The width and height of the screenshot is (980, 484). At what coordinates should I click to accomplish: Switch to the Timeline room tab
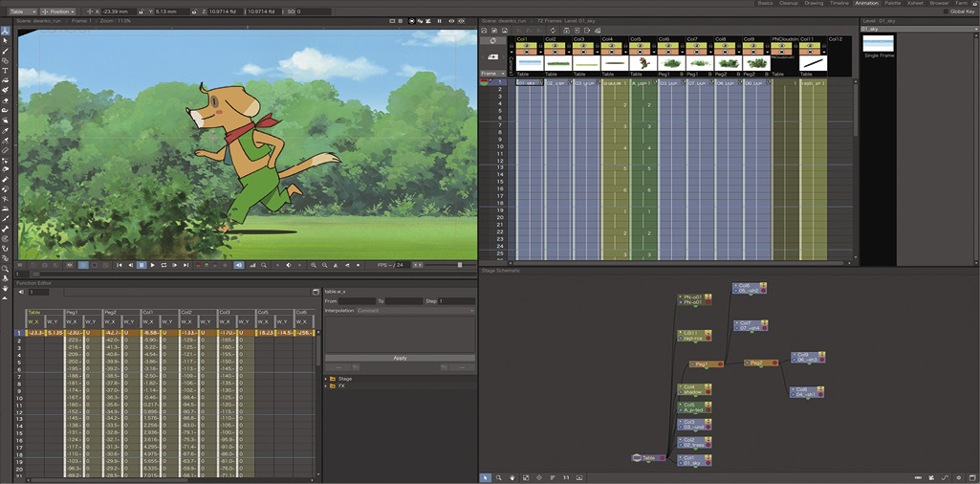[839, 3]
